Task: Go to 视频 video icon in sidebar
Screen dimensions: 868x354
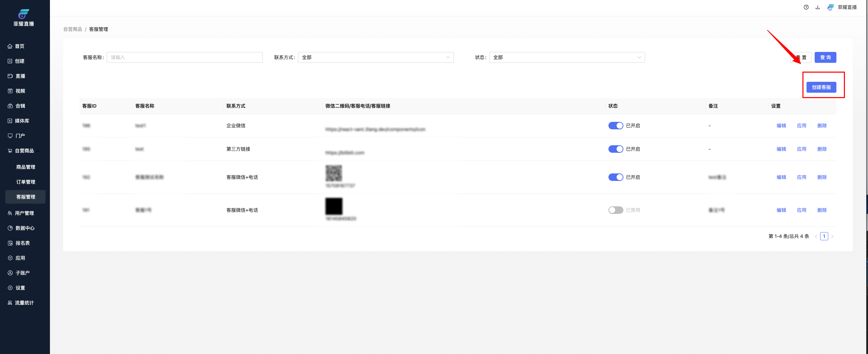Action: tap(10, 91)
